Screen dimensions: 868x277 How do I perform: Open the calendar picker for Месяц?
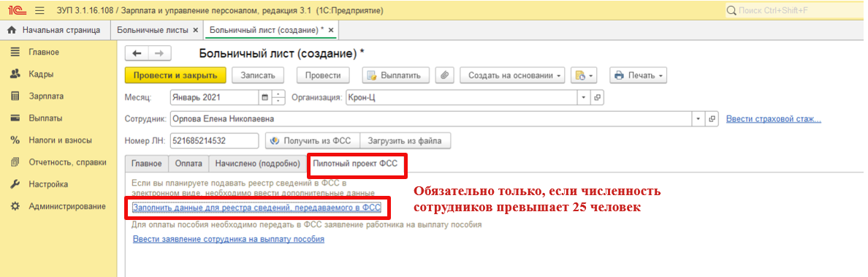[264, 97]
